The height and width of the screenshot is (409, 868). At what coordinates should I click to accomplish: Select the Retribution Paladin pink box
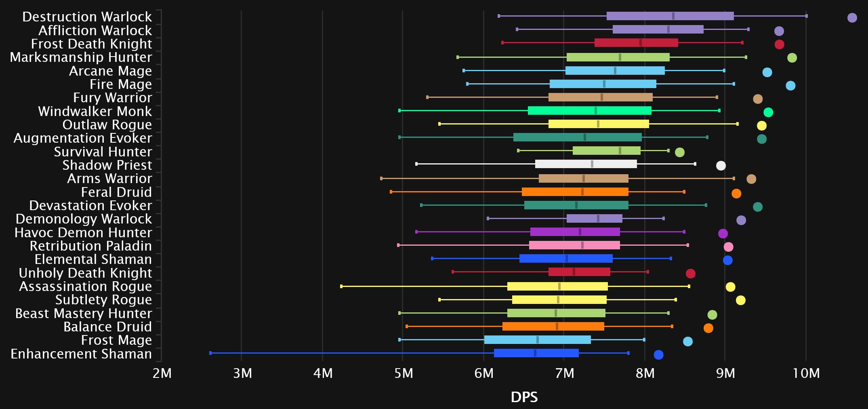click(x=574, y=245)
